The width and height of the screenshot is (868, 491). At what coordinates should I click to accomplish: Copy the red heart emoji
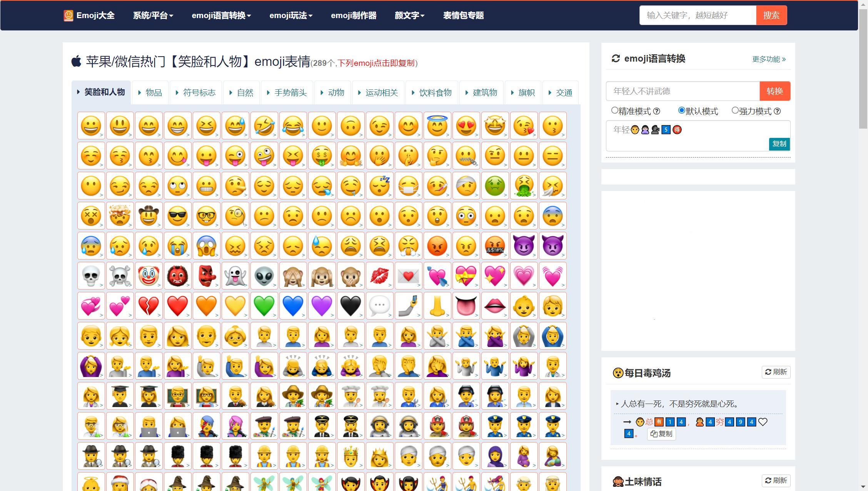177,305
